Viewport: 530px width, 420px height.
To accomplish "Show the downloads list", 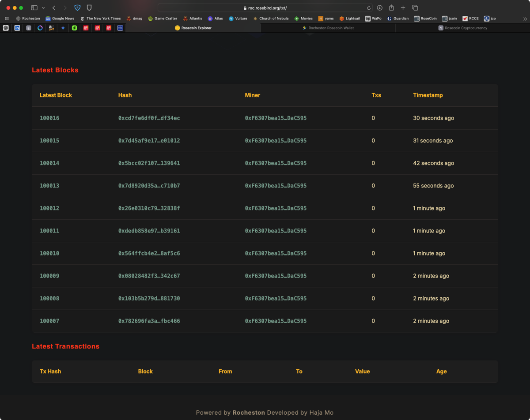I will click(x=379, y=8).
